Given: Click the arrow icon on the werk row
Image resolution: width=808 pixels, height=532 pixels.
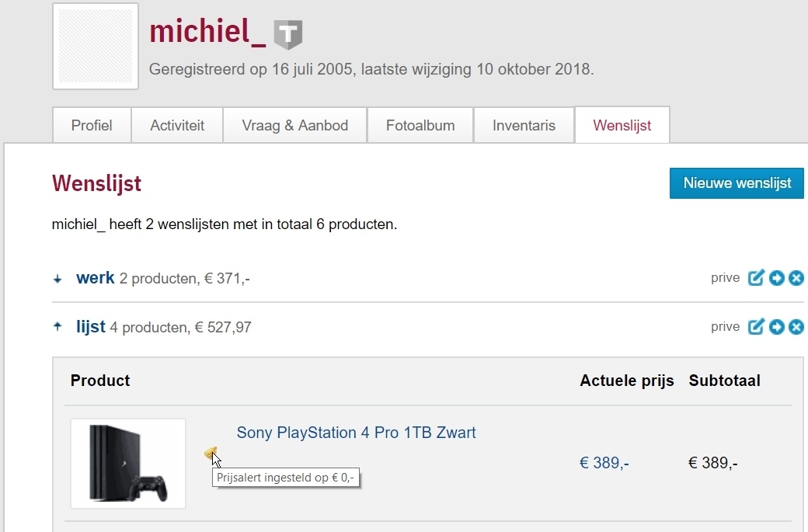Looking at the screenshot, I should [776, 278].
